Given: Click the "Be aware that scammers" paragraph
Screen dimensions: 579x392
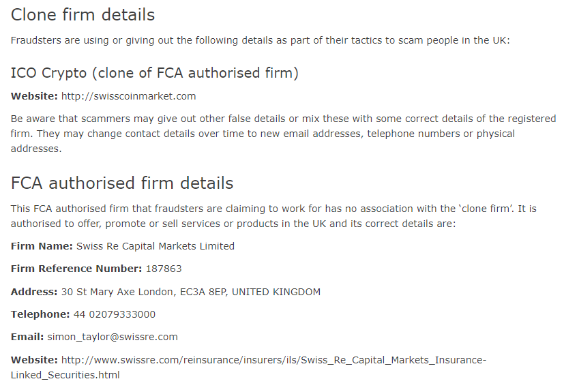Looking at the screenshot, I should 283,133.
